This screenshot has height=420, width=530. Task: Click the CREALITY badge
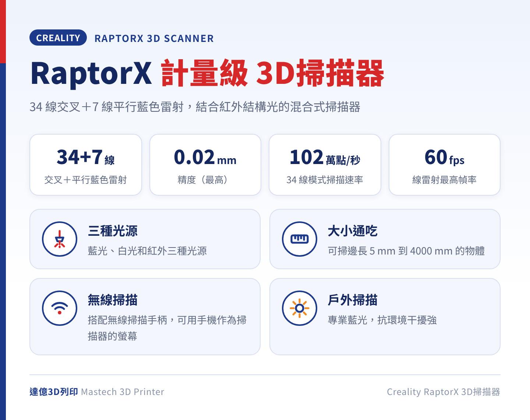point(58,38)
